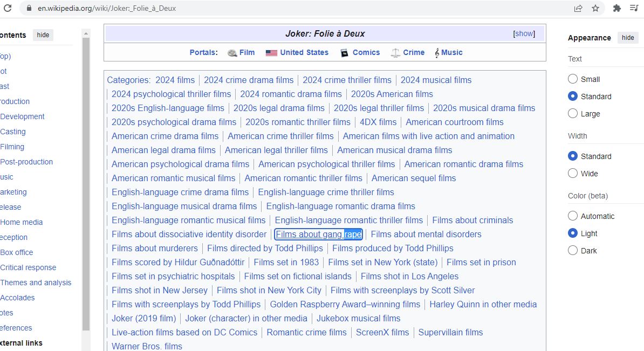Choose the Wide width radio button
The height and width of the screenshot is (351, 644).
[x=573, y=174]
